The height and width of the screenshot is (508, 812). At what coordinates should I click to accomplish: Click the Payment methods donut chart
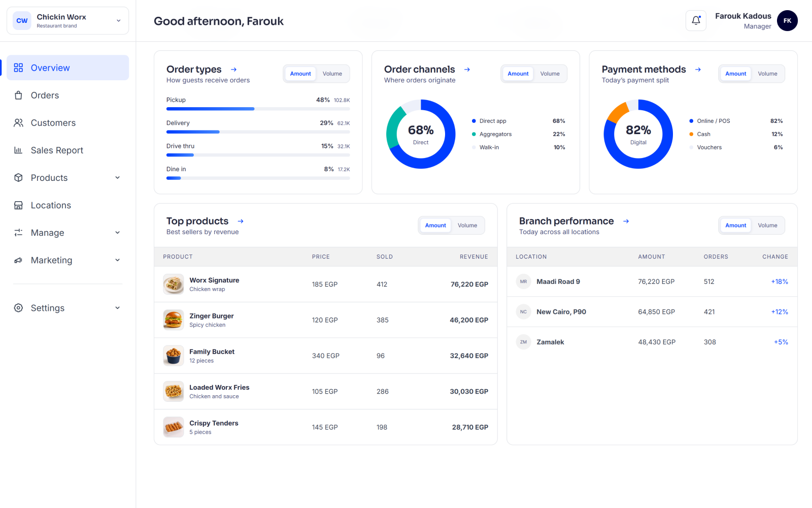pyautogui.click(x=638, y=134)
